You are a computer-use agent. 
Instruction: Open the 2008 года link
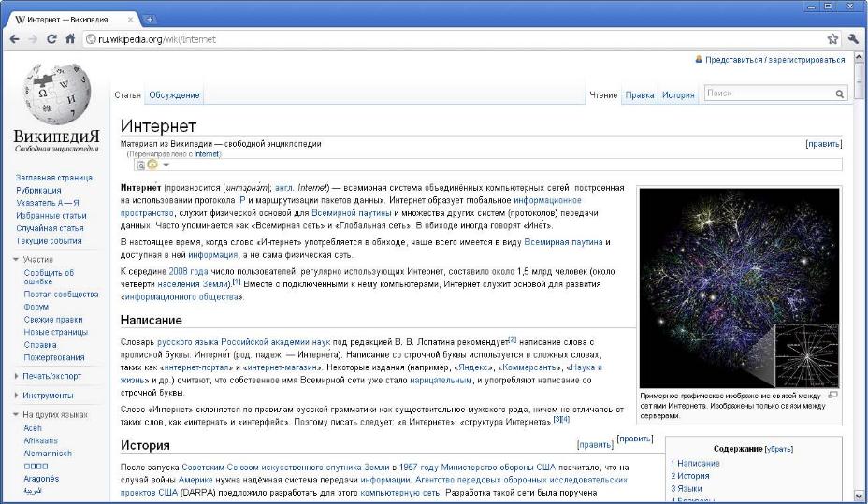(188, 272)
